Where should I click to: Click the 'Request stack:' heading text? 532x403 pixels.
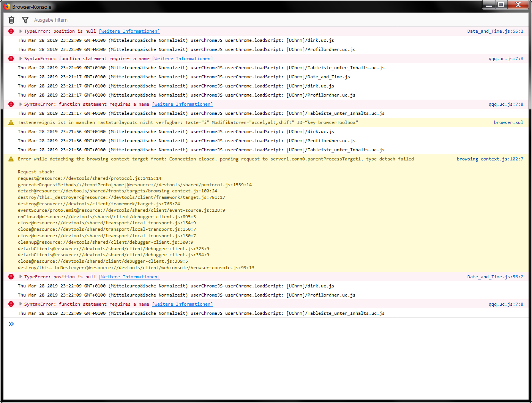[36, 172]
